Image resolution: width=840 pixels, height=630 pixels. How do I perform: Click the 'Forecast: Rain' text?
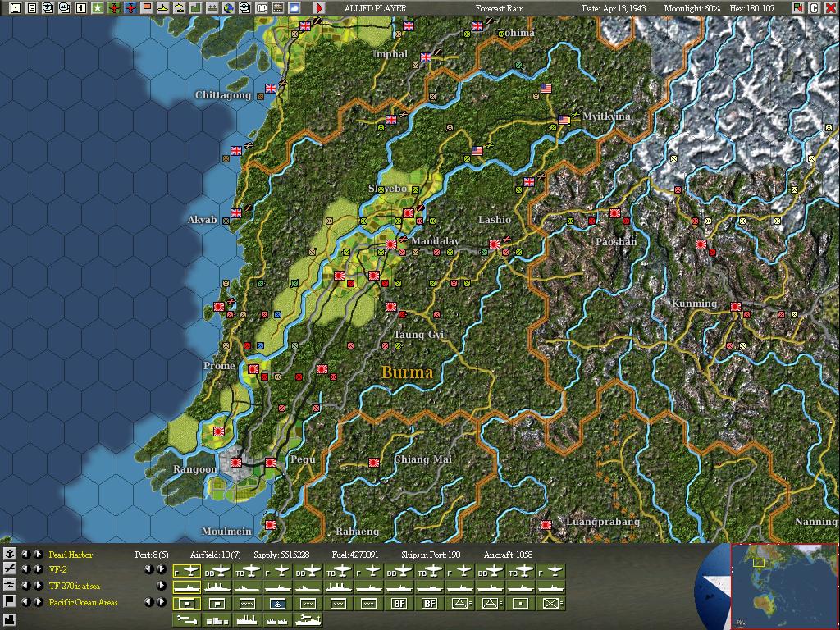click(x=500, y=8)
